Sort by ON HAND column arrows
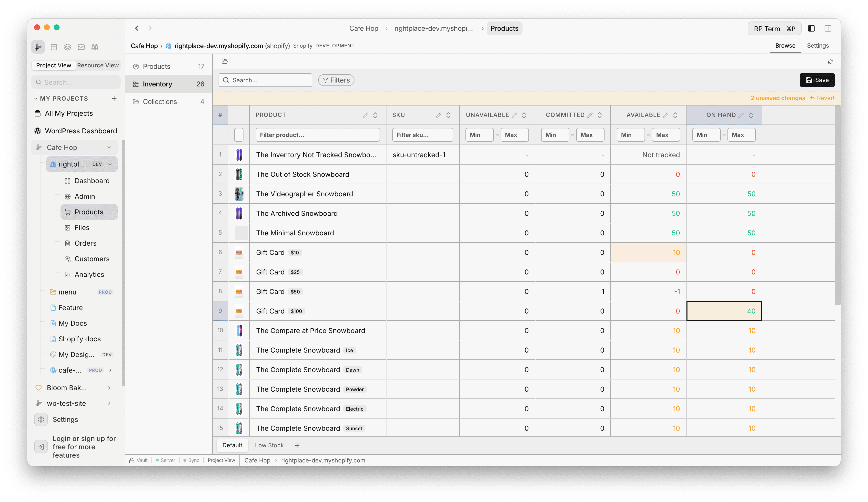The image size is (868, 502). tap(751, 115)
